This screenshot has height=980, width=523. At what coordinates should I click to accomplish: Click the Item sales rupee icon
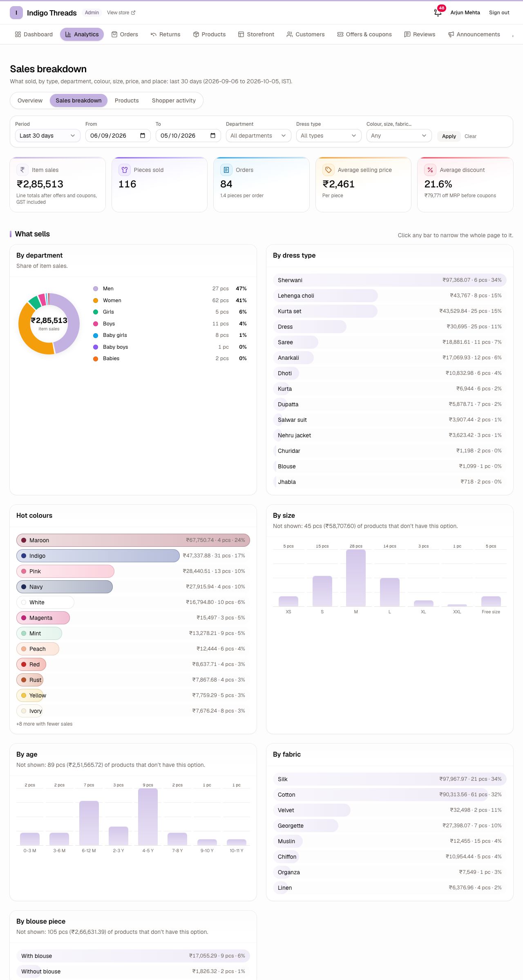(22, 170)
